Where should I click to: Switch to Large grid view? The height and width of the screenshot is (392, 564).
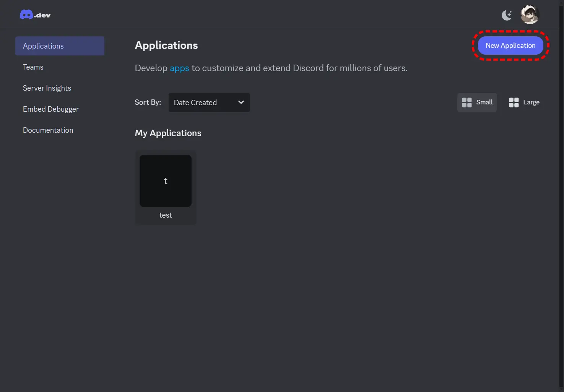click(x=524, y=102)
